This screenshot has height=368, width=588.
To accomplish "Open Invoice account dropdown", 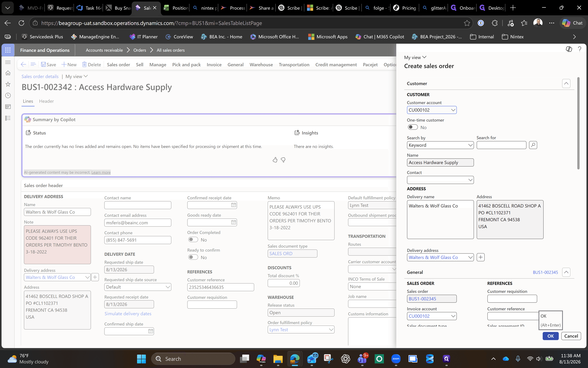I will [x=453, y=316].
